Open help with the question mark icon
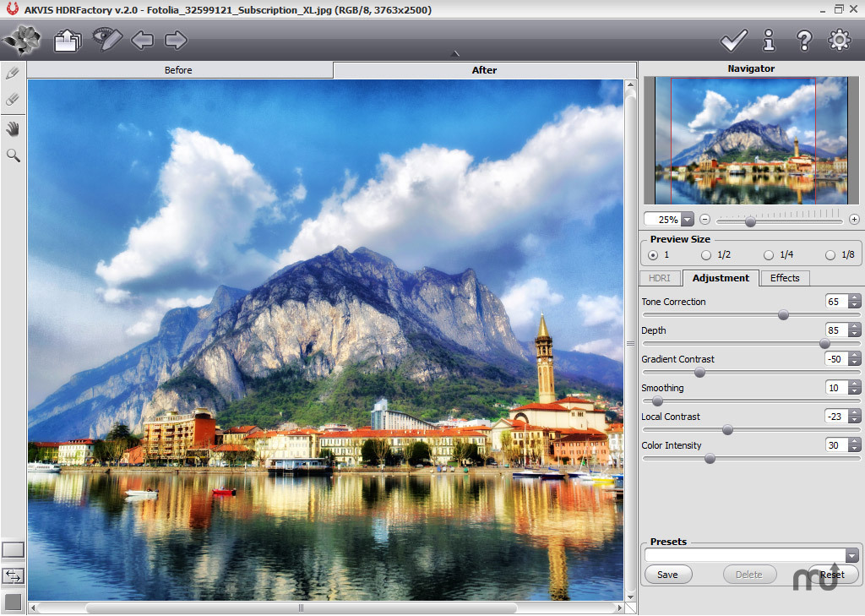Image resolution: width=865 pixels, height=616 pixels. coord(804,40)
